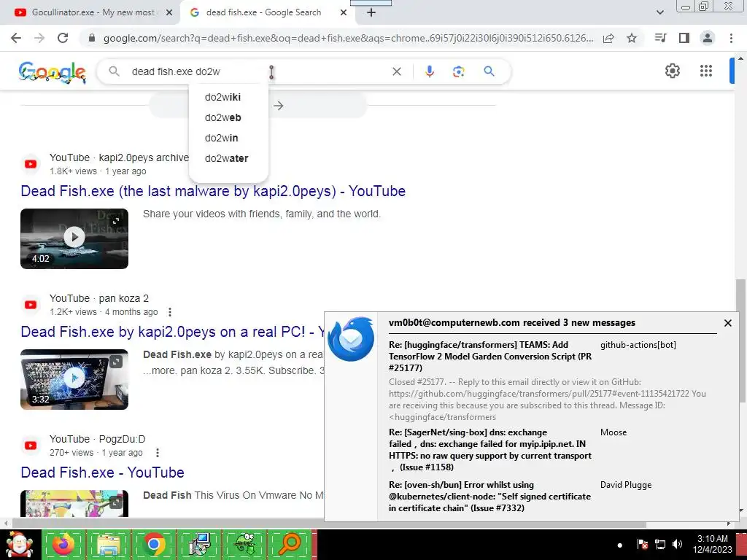Image resolution: width=747 pixels, height=560 pixels.
Task: Click the horizontal scrollbar at page bottom
Action: (x=328, y=524)
